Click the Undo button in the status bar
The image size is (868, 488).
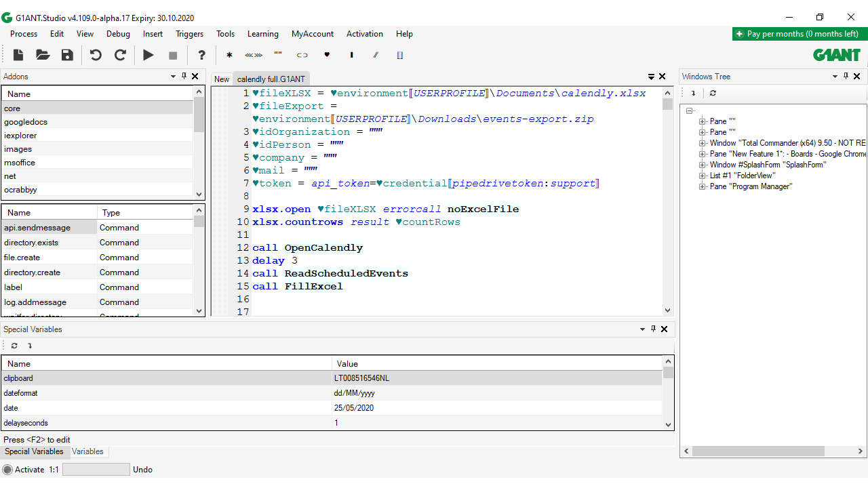coord(142,470)
